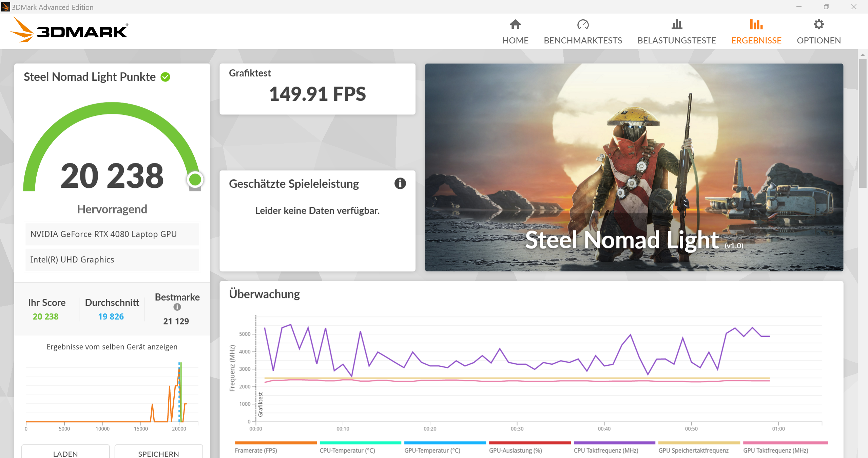The image size is (868, 458).
Task: Click the info icon under Bestmarke
Action: coord(177,308)
